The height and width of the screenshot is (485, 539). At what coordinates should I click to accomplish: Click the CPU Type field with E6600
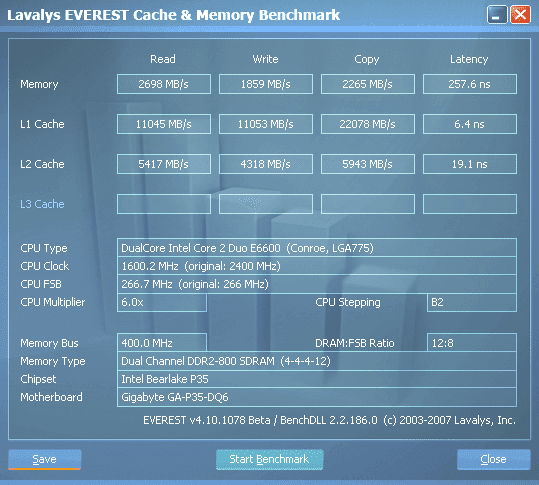317,248
